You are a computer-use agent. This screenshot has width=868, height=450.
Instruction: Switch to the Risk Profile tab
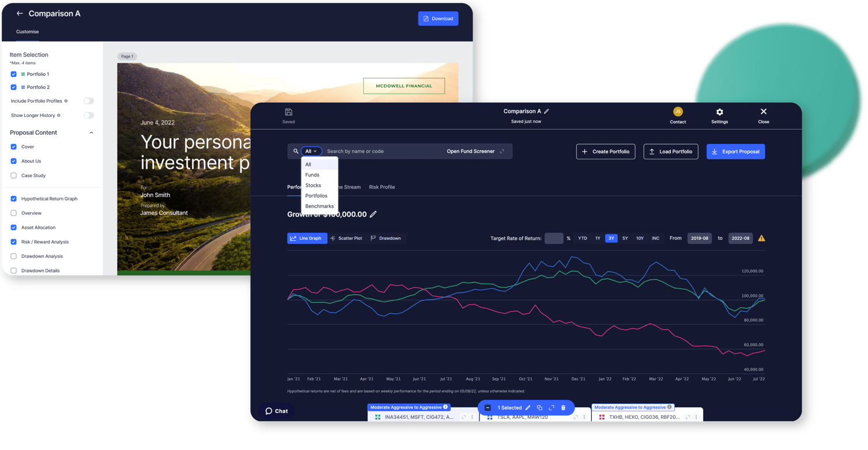(382, 187)
